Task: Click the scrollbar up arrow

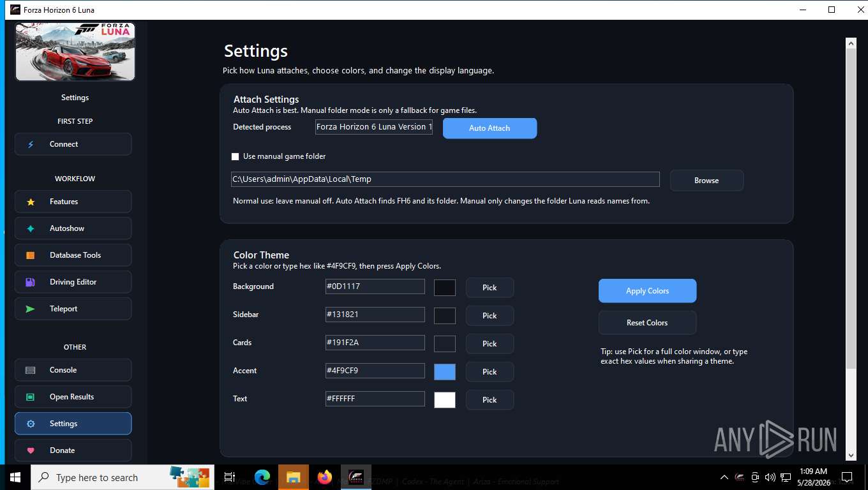Action: (851, 43)
